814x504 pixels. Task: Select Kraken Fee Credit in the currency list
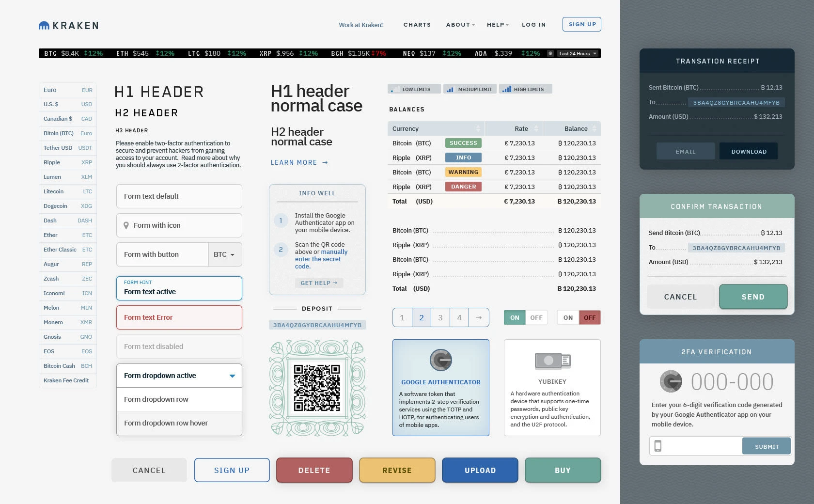pos(68,380)
